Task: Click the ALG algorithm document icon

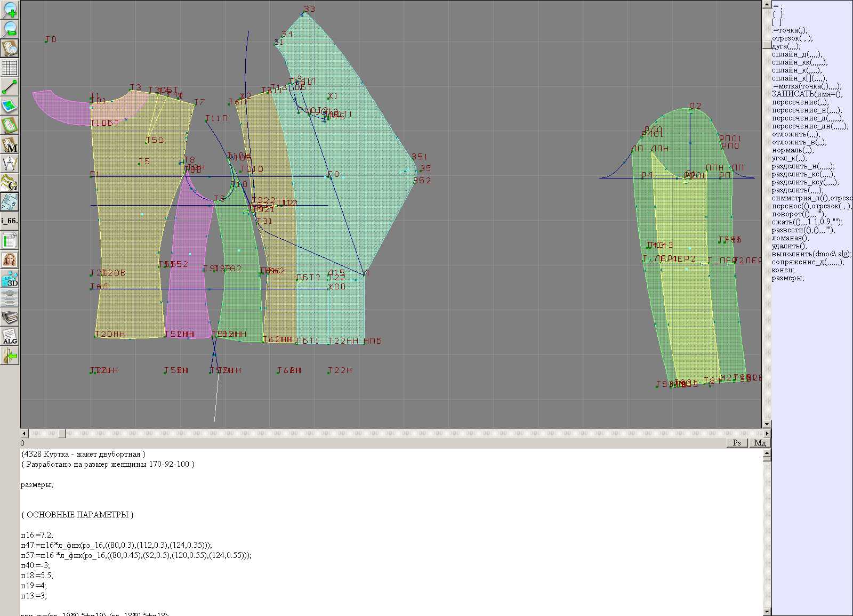Action: click(10, 337)
